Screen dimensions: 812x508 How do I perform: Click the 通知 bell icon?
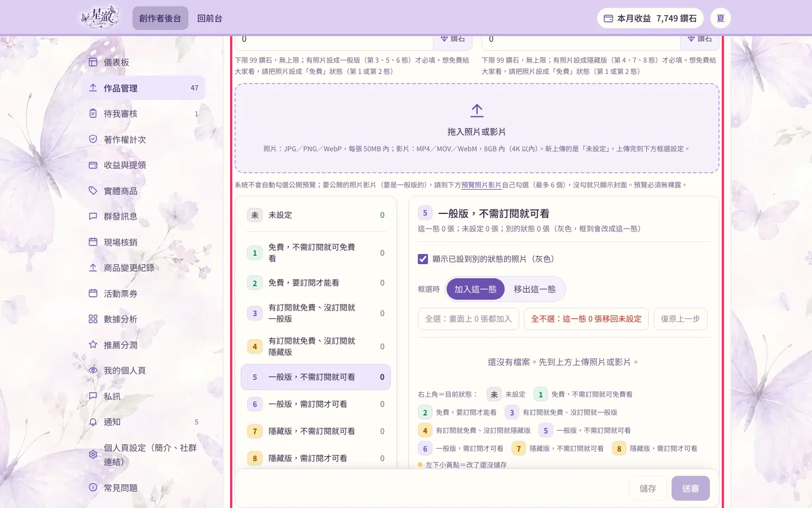93,422
